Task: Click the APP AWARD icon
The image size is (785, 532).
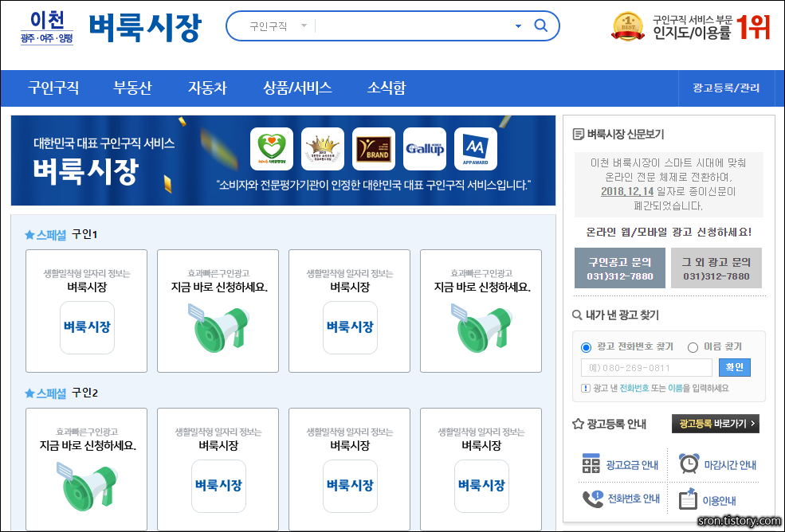Action: click(x=476, y=149)
